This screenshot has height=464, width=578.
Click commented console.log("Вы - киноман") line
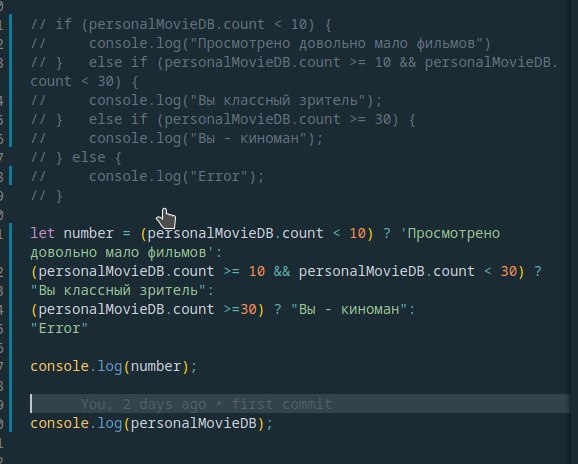tap(177, 139)
